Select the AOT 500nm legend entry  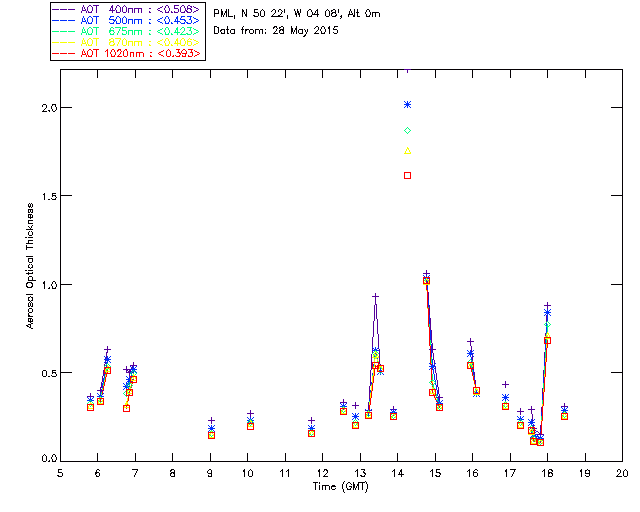pyautogui.click(x=128, y=19)
